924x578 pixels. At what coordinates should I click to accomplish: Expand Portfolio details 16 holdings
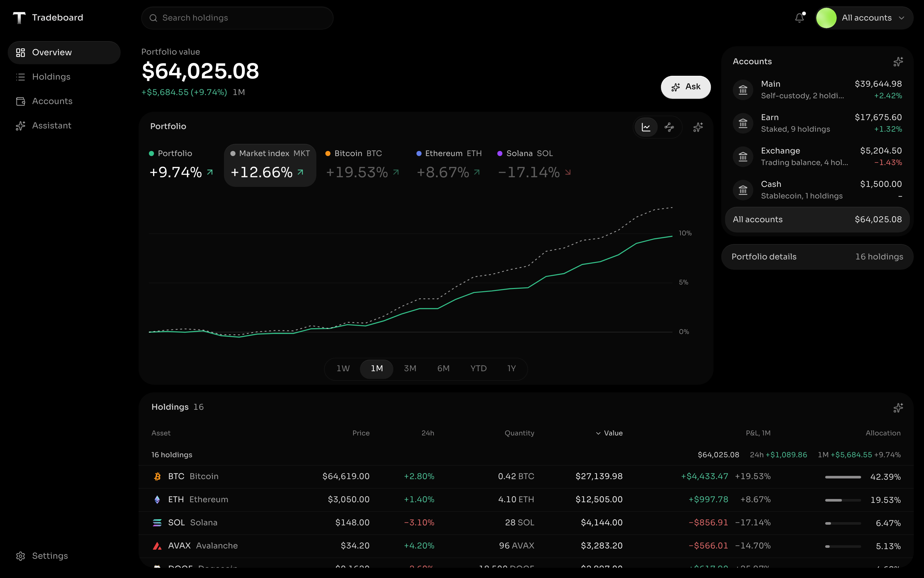(x=817, y=257)
